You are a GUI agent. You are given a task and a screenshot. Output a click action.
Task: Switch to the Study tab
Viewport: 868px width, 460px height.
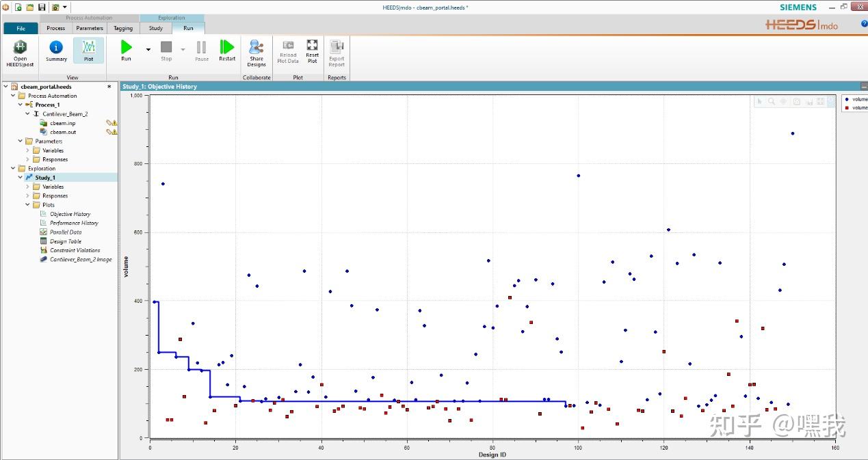[x=156, y=28]
